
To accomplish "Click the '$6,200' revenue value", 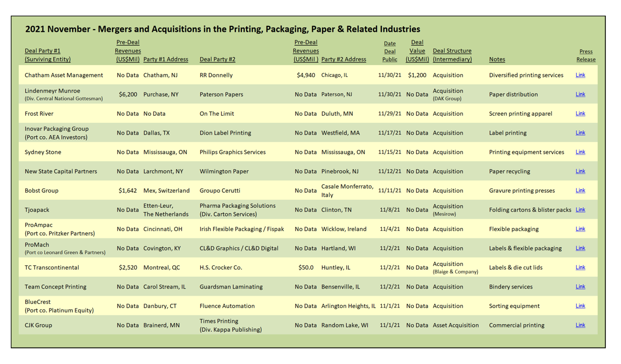I will 128,94.
